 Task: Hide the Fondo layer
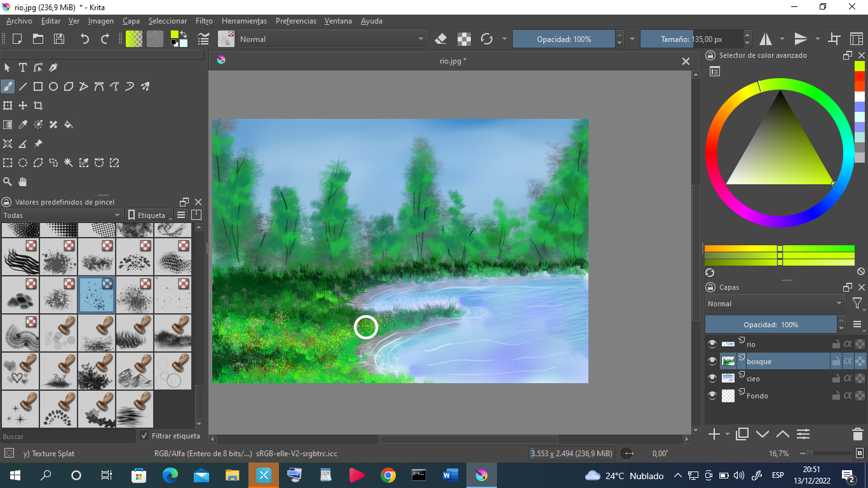[712, 395]
